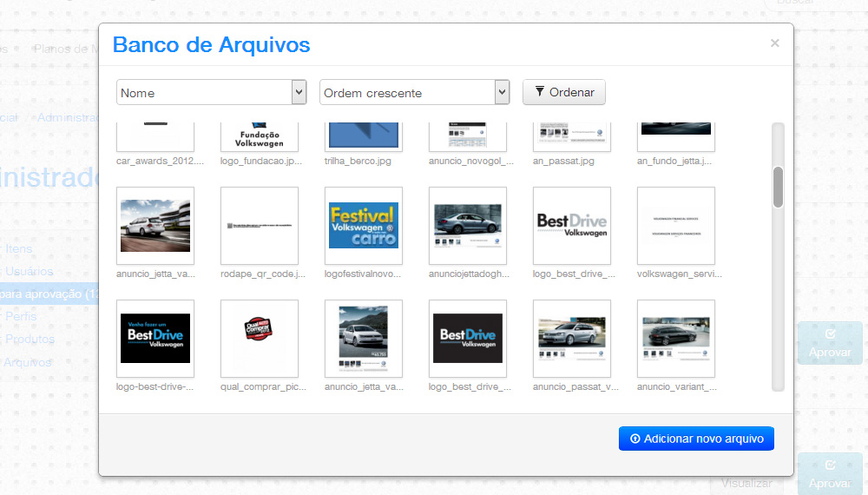
Task: Open Perfis link in background sidebar
Action: pyautogui.click(x=21, y=316)
